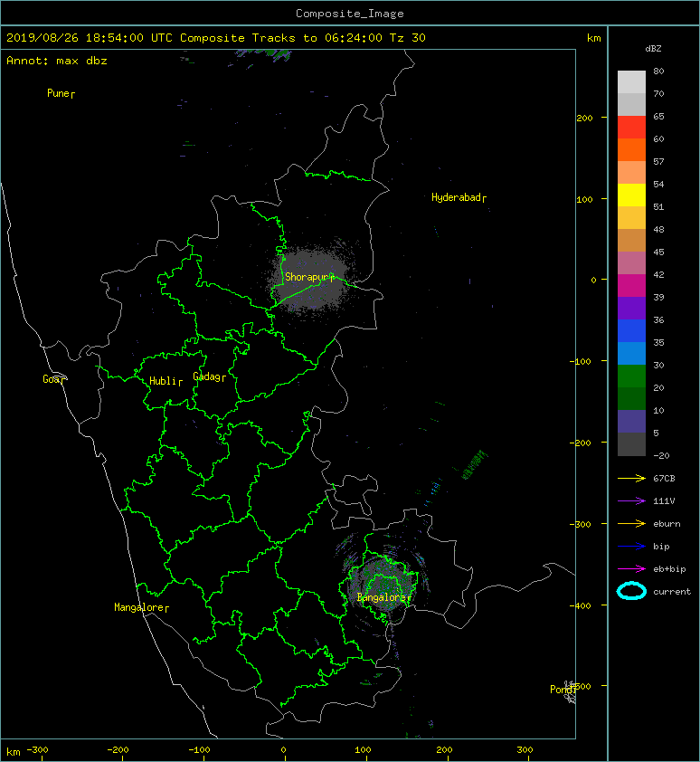Select the orange 60 dBZ color swatch
This screenshot has height=762, width=700.
[x=631, y=149]
